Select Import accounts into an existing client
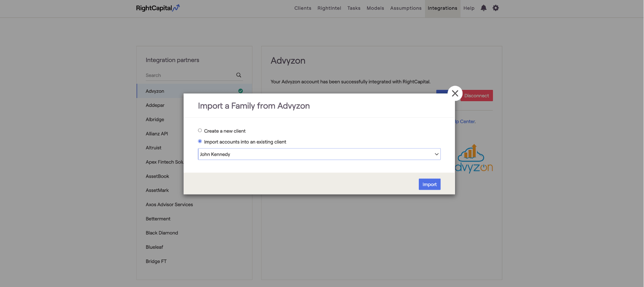The height and width of the screenshot is (287, 644). point(200,141)
